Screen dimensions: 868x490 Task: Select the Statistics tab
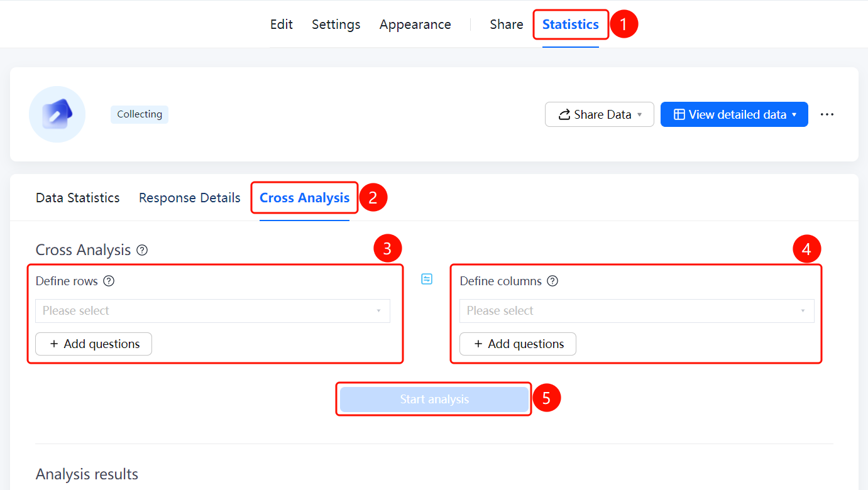[x=571, y=24]
